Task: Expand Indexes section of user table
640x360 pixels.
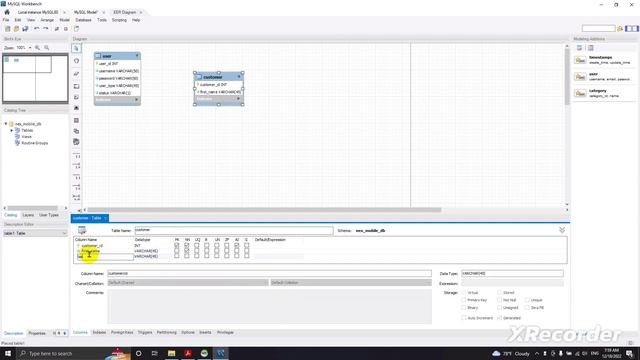Action: pyautogui.click(x=136, y=100)
